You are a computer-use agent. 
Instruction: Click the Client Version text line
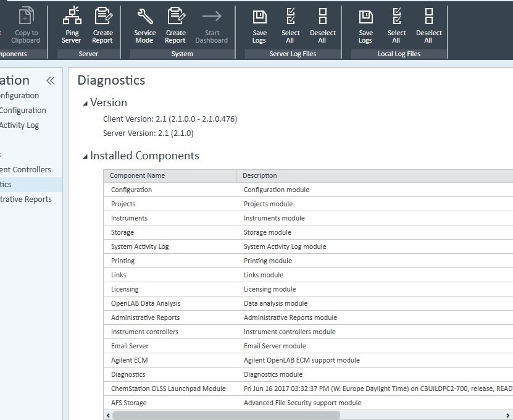(170, 119)
